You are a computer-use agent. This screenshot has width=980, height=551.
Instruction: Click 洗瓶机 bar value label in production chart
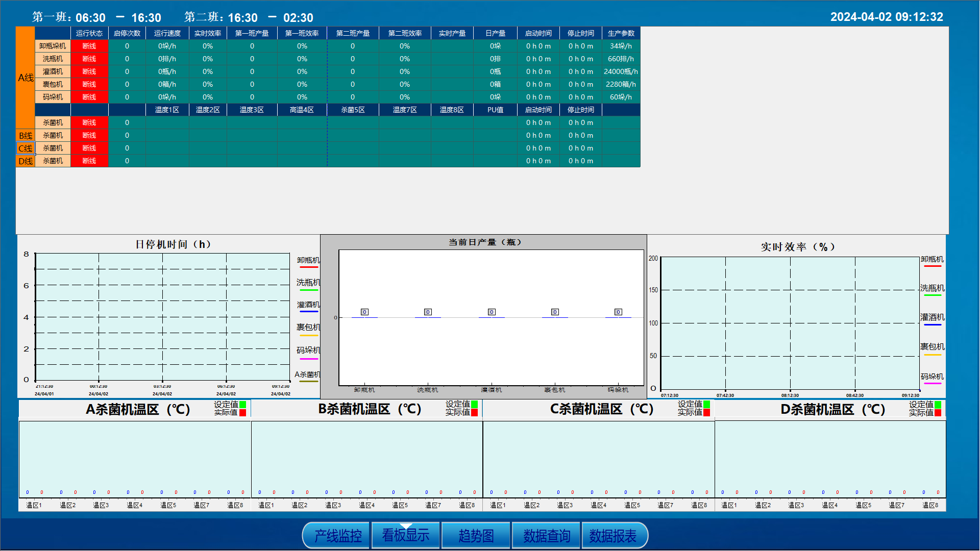pyautogui.click(x=428, y=312)
